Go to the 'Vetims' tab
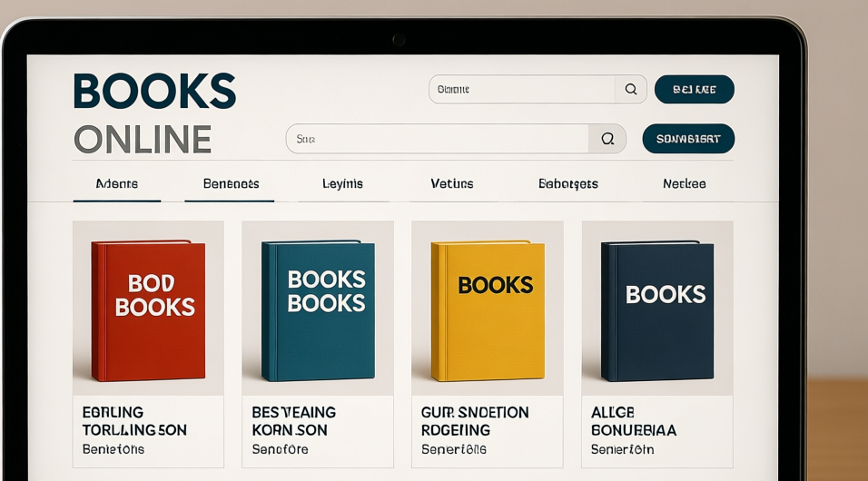The image size is (868, 481). (451, 183)
